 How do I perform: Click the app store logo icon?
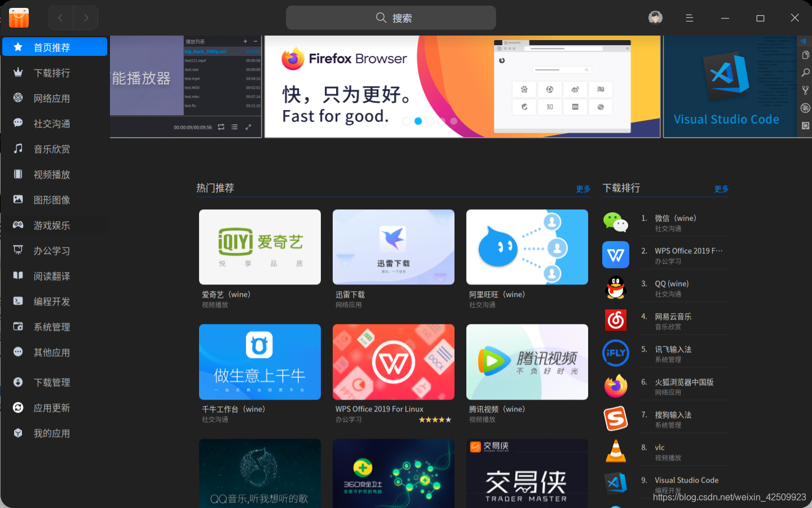click(x=19, y=18)
